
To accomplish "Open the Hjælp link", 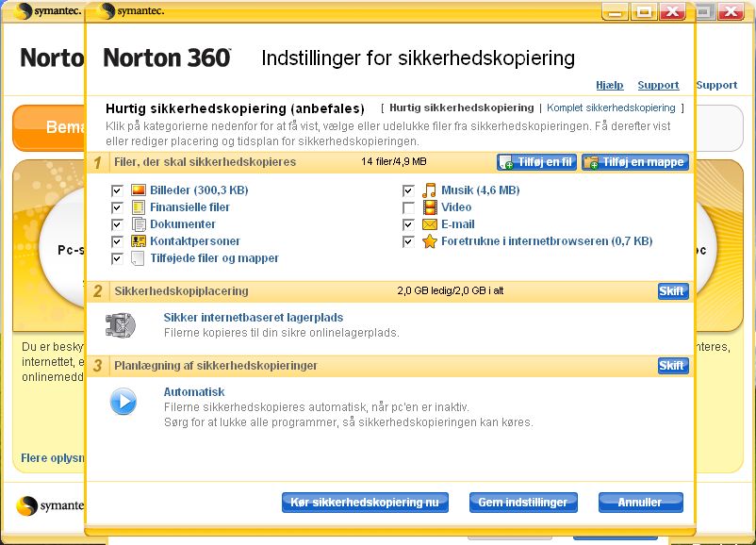I will (610, 85).
